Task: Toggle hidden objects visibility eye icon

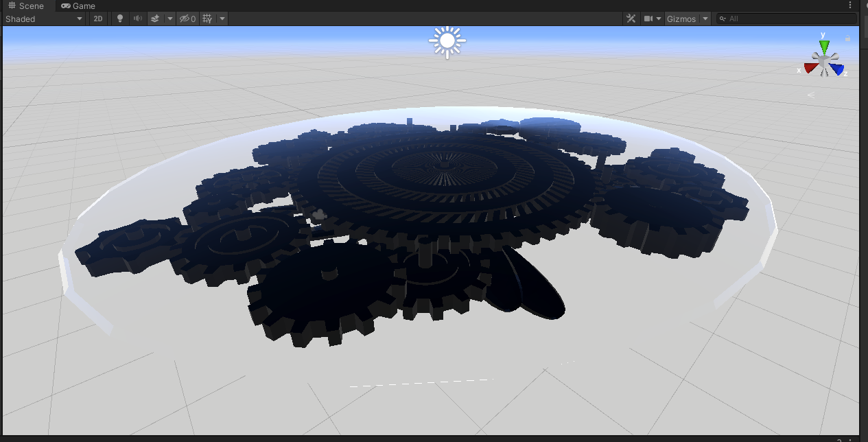Action: click(187, 19)
